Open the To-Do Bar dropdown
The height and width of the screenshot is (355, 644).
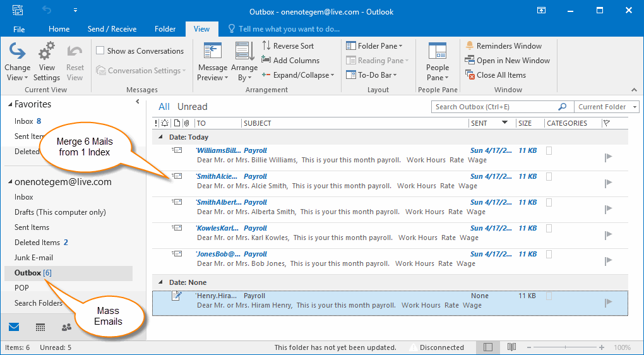click(371, 75)
